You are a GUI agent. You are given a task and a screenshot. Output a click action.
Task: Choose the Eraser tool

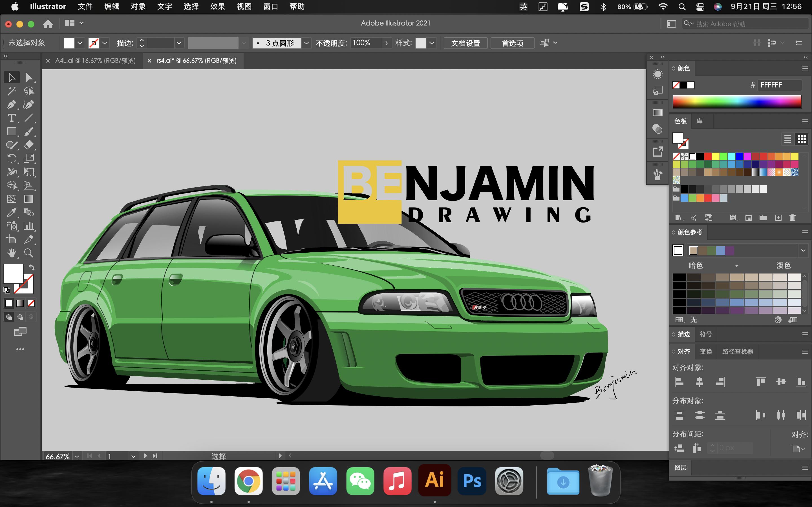(28, 145)
